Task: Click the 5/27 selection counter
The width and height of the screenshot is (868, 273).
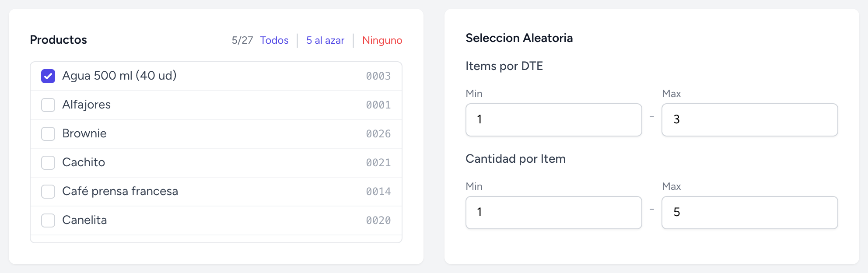Action: 242,40
